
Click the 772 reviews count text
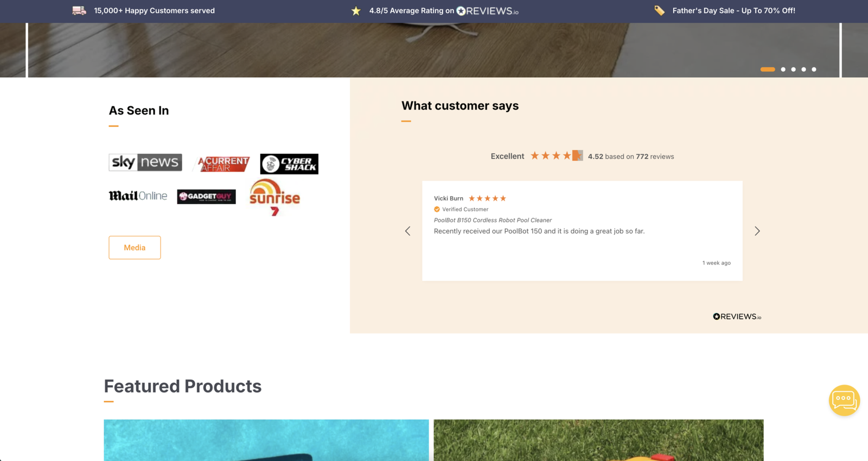[x=655, y=156]
